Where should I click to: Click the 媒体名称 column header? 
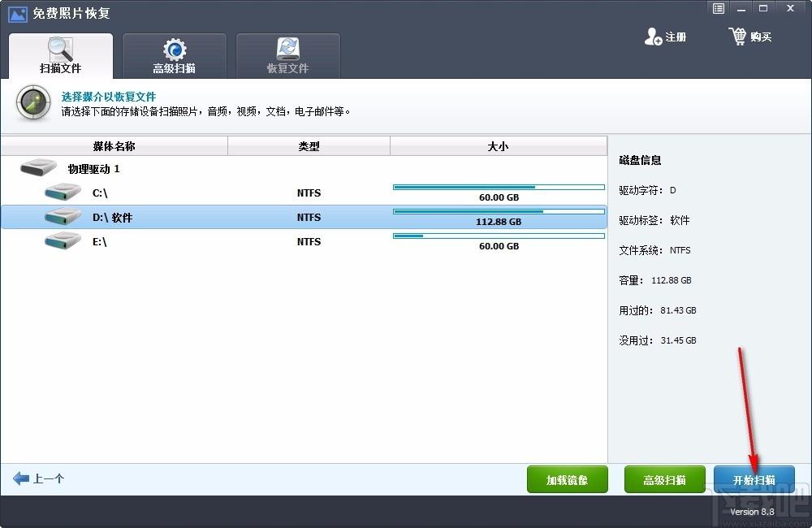coord(114,146)
